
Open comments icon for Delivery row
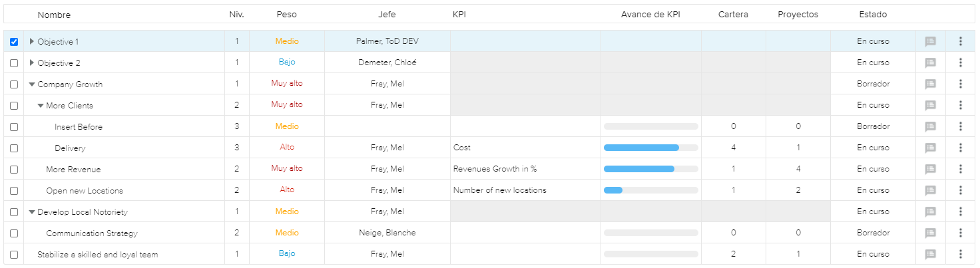click(x=930, y=148)
